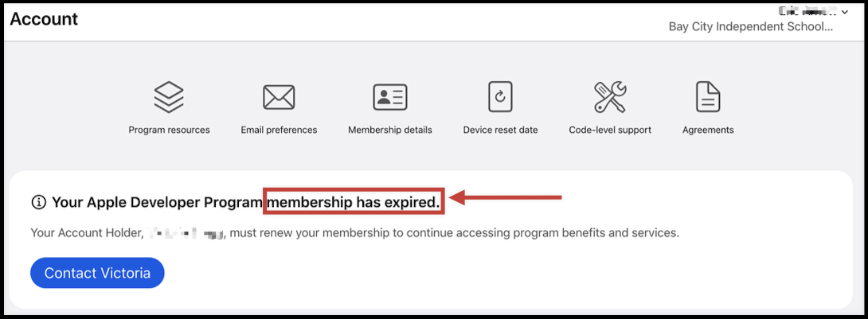Open the Program resources stacked layers icon
The image size is (868, 319).
click(169, 97)
